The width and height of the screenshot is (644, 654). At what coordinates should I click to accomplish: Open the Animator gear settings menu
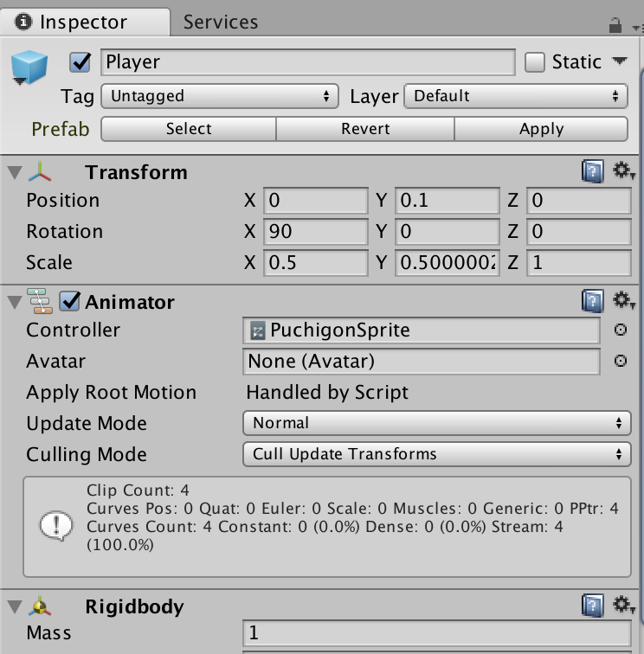tap(623, 300)
